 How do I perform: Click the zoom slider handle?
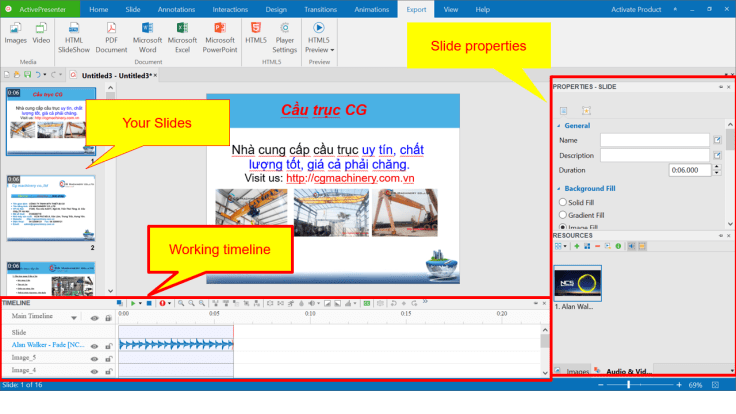[629, 385]
